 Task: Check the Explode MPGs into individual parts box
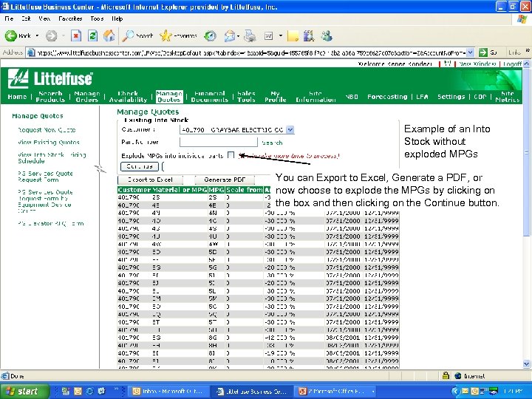point(231,155)
